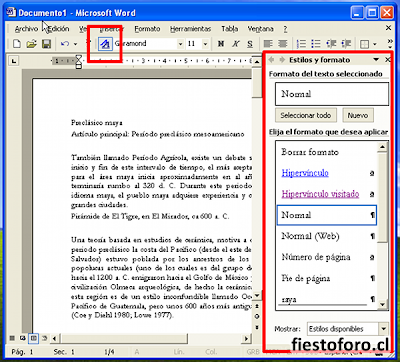
Task: Save the document with the floppy icon
Action: point(46,44)
